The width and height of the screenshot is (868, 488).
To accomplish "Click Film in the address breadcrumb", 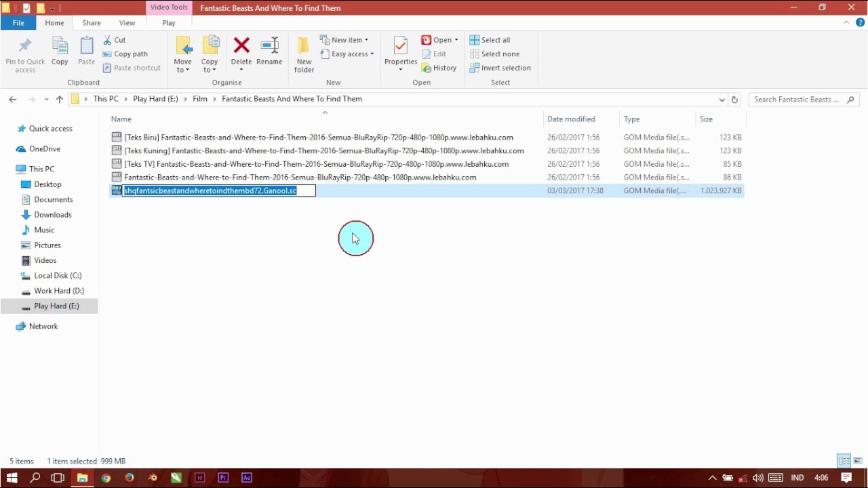I will pos(199,99).
